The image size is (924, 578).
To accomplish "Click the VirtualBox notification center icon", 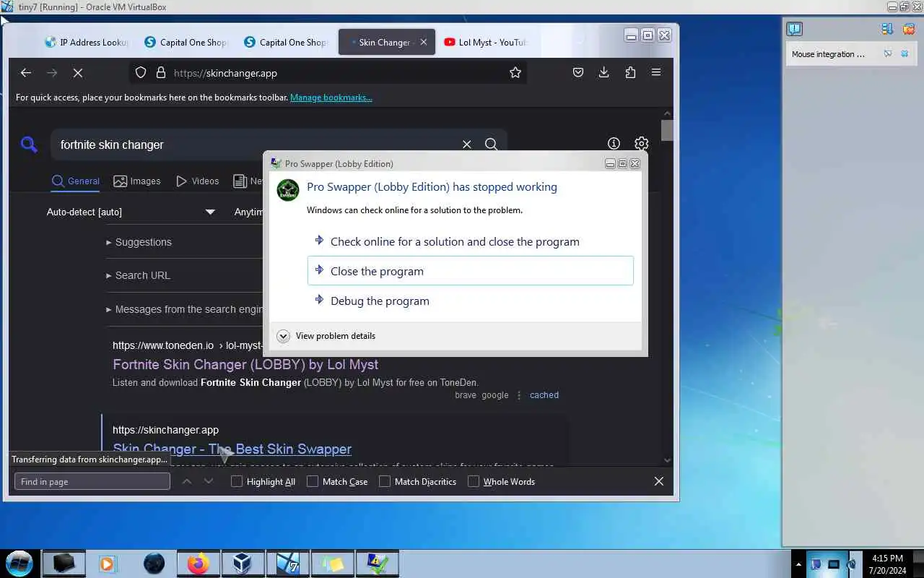I will point(794,29).
